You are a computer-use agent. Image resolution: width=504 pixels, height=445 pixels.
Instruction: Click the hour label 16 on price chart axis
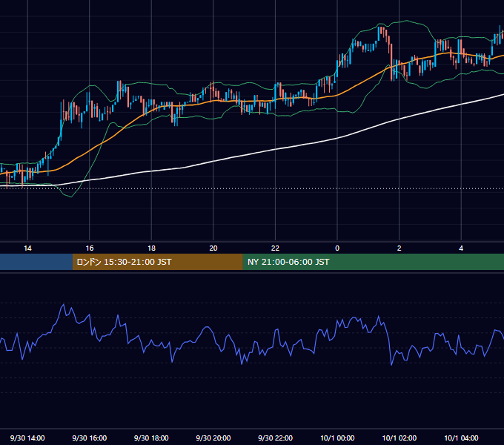pos(90,248)
